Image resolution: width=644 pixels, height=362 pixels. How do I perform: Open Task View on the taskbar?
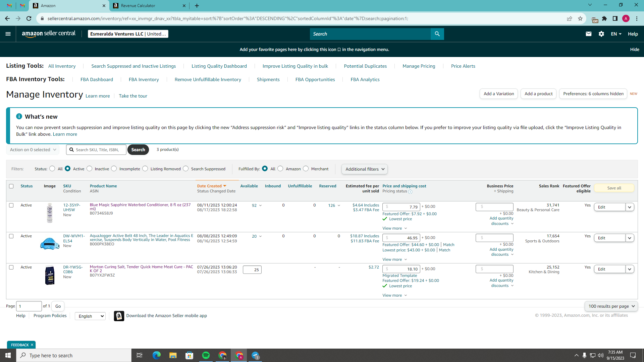[140, 355]
